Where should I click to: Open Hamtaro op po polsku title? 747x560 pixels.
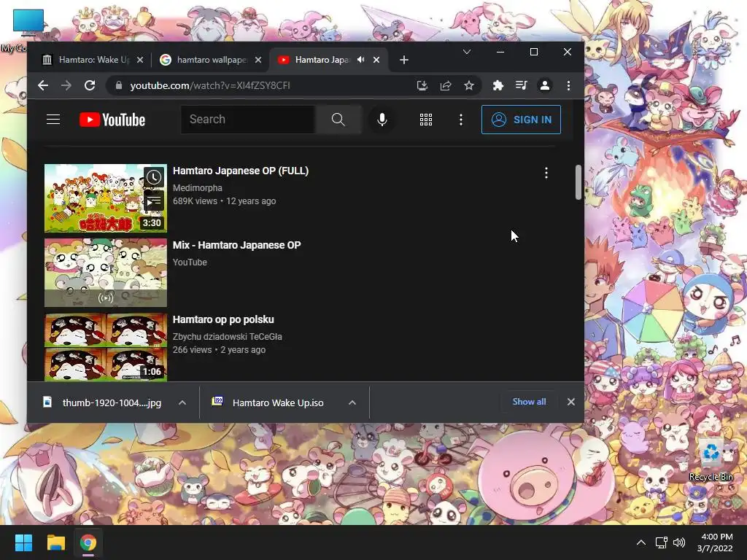pos(223,319)
